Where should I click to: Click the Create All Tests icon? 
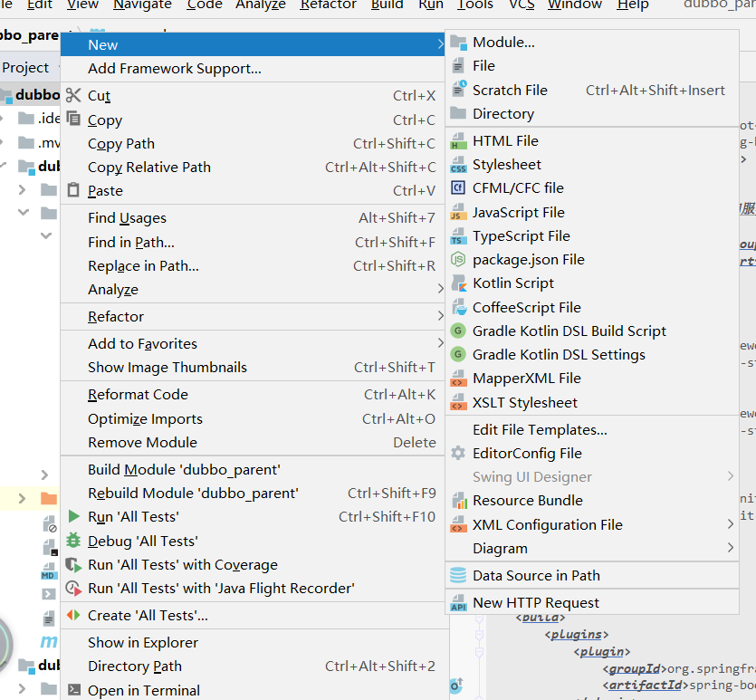(x=73, y=615)
